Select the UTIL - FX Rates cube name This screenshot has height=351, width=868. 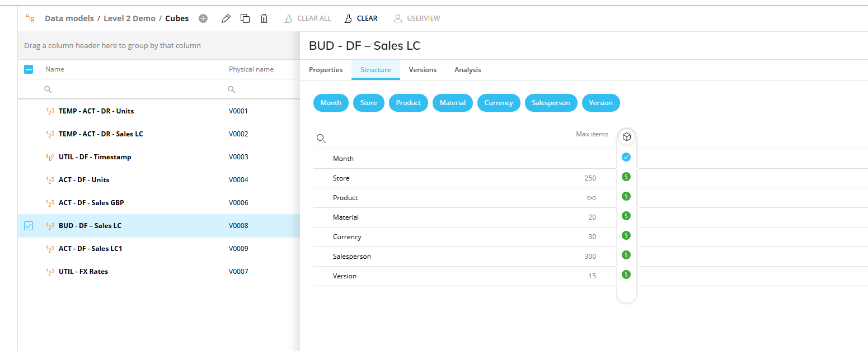click(83, 272)
